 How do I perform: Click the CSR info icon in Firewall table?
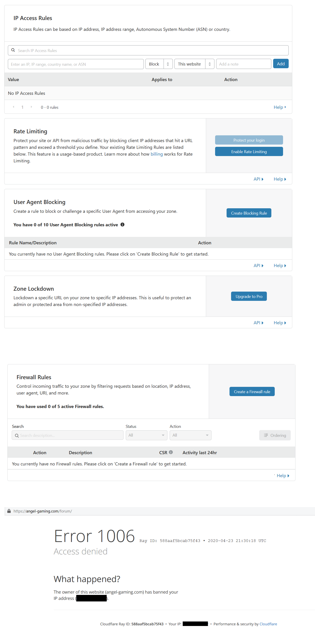click(x=171, y=452)
